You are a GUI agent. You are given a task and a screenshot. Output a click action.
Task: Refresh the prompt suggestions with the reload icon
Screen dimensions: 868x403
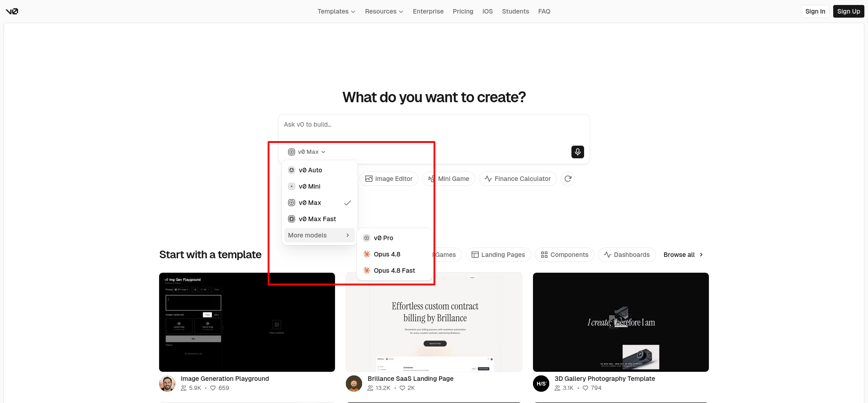568,179
